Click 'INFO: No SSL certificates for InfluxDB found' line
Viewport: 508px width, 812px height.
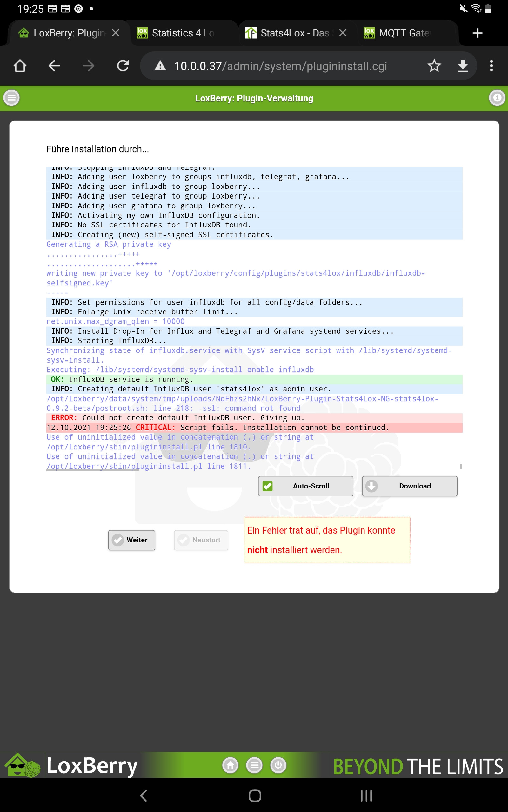point(254,225)
